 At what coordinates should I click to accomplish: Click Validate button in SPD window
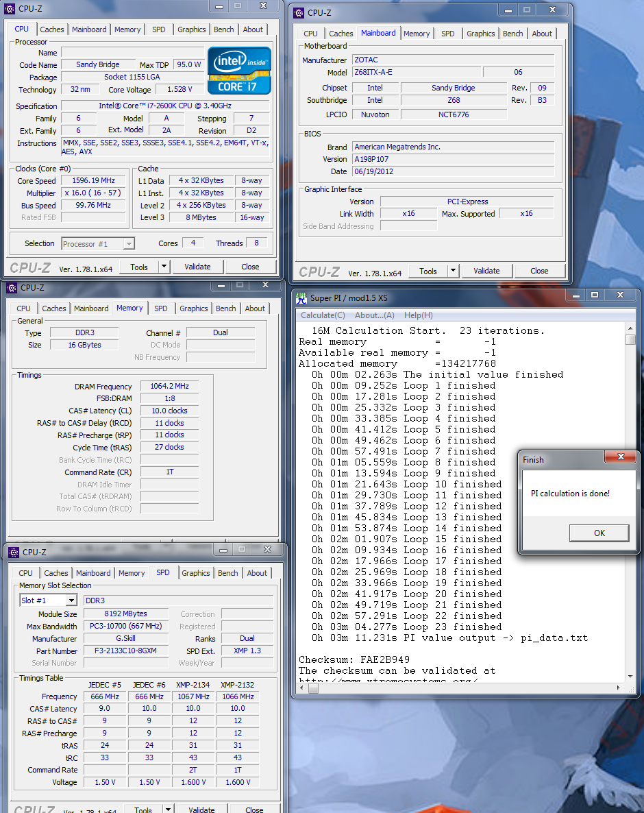pos(201,809)
